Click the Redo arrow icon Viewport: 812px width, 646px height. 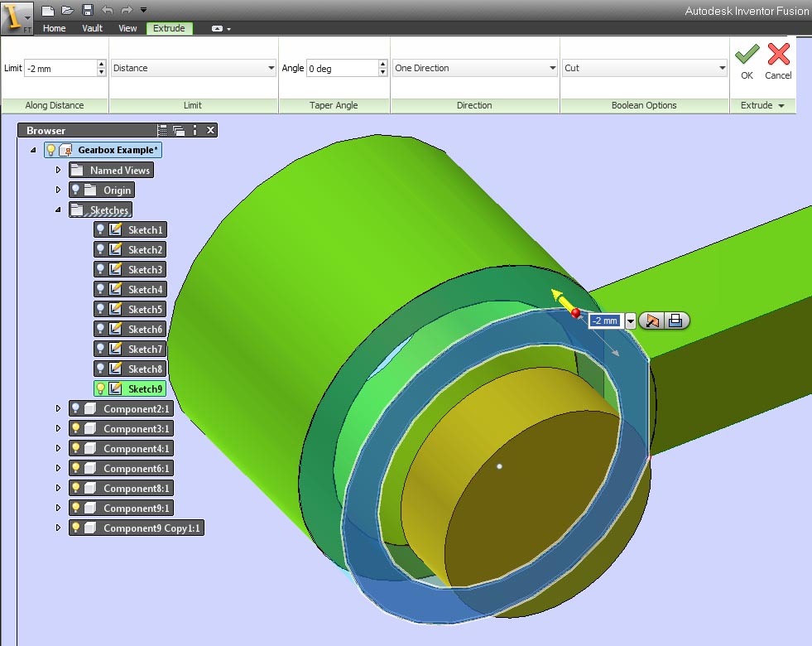coord(127,10)
